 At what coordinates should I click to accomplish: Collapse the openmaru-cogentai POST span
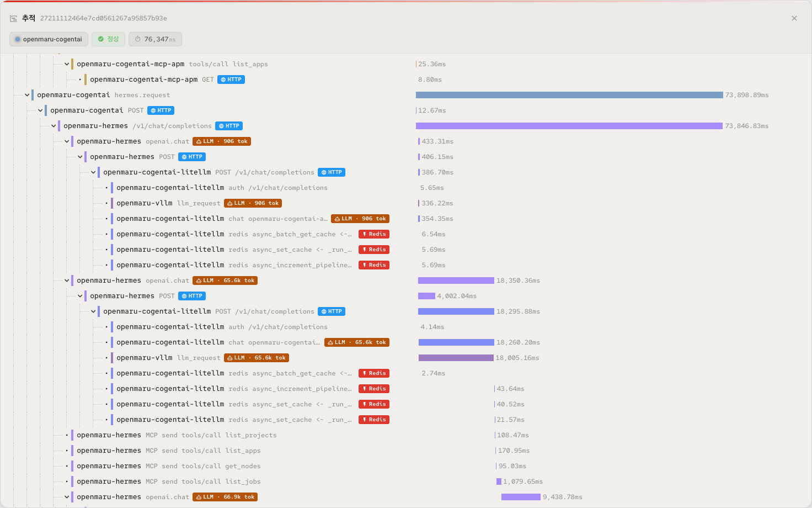click(x=40, y=110)
